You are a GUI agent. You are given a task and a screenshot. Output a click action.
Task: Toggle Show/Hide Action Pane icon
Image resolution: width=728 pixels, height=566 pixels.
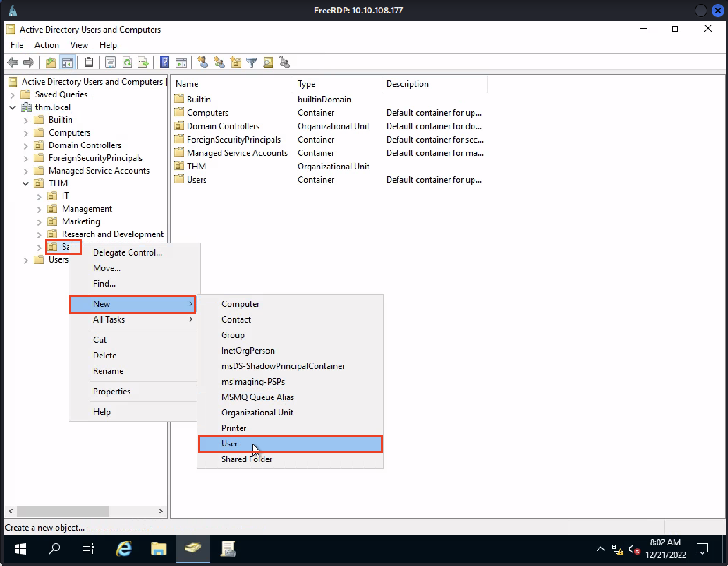pyautogui.click(x=181, y=62)
